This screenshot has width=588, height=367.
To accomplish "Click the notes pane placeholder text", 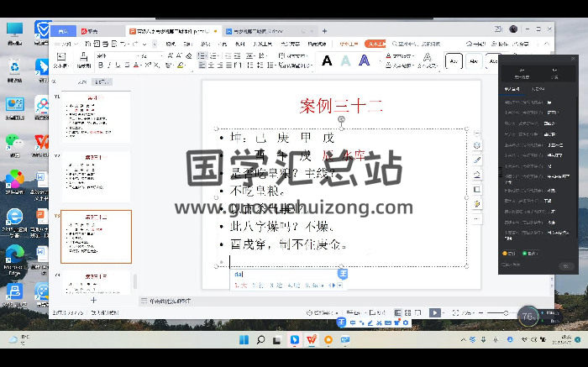I will click(171, 301).
